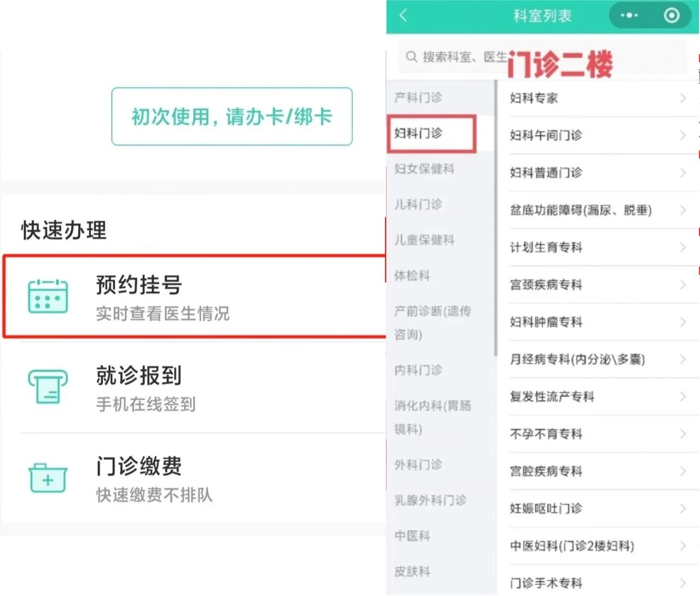Expand the 妇科专家 entry chevron
700x596 pixels.
point(682,99)
